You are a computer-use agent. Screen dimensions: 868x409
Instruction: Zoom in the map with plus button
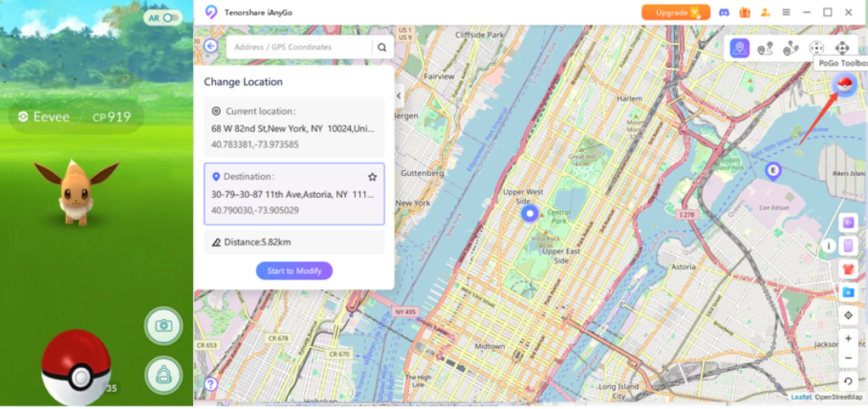click(x=848, y=338)
